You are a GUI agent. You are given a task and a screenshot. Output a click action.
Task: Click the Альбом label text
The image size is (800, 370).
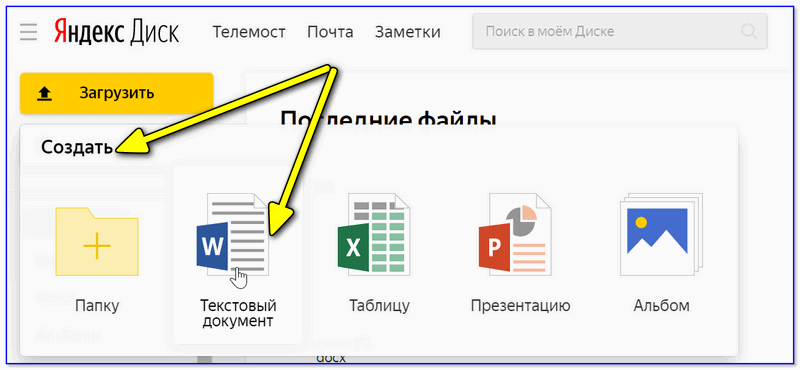[x=661, y=306]
